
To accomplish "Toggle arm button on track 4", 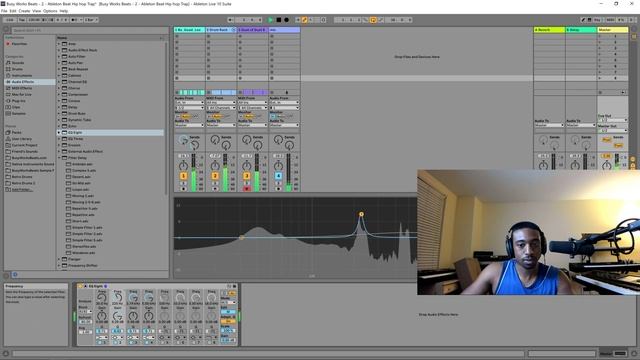I will (x=278, y=189).
